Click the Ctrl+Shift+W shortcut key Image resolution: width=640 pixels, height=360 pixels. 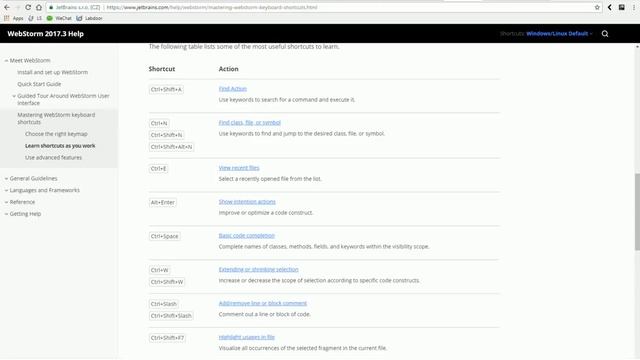click(x=167, y=282)
